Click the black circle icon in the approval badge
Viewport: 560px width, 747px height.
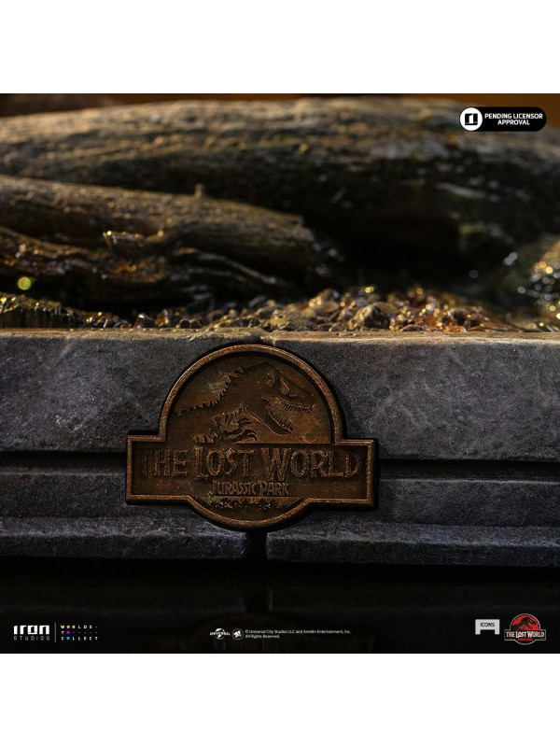pyautogui.click(x=471, y=120)
